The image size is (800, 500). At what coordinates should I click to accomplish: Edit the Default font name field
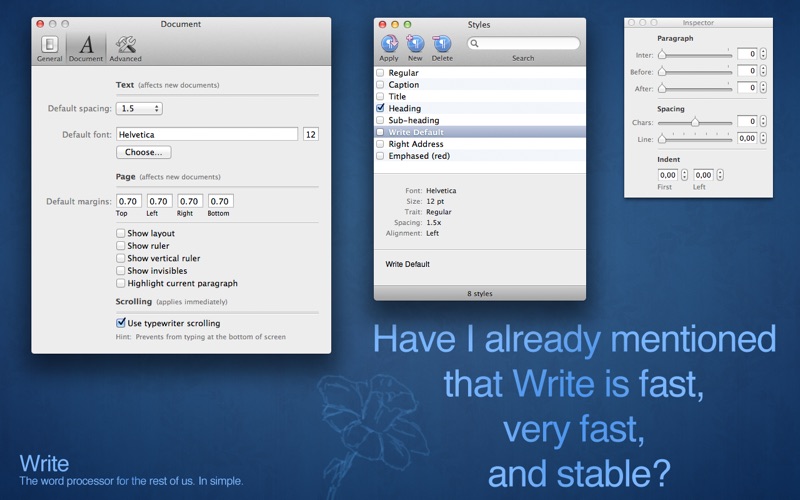(x=207, y=134)
